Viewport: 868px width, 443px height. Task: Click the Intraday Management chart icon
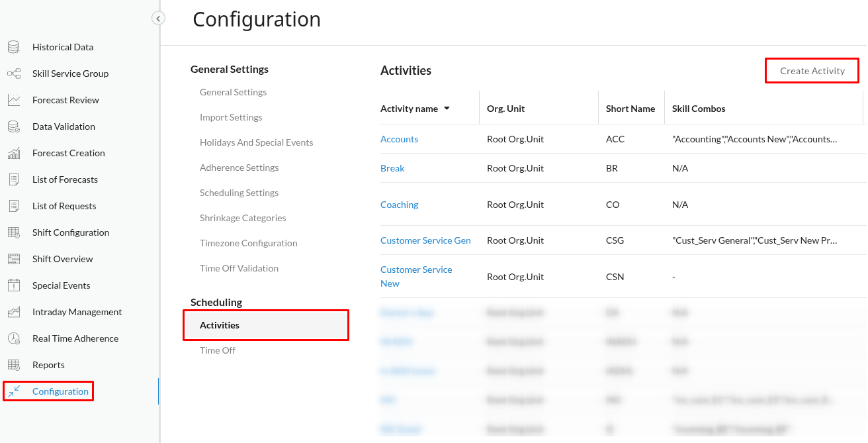(x=13, y=312)
